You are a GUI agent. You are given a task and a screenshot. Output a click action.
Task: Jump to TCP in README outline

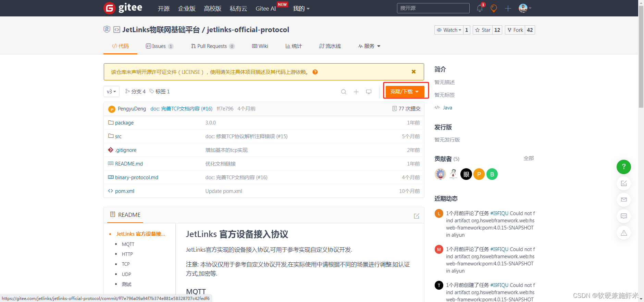coord(126,264)
